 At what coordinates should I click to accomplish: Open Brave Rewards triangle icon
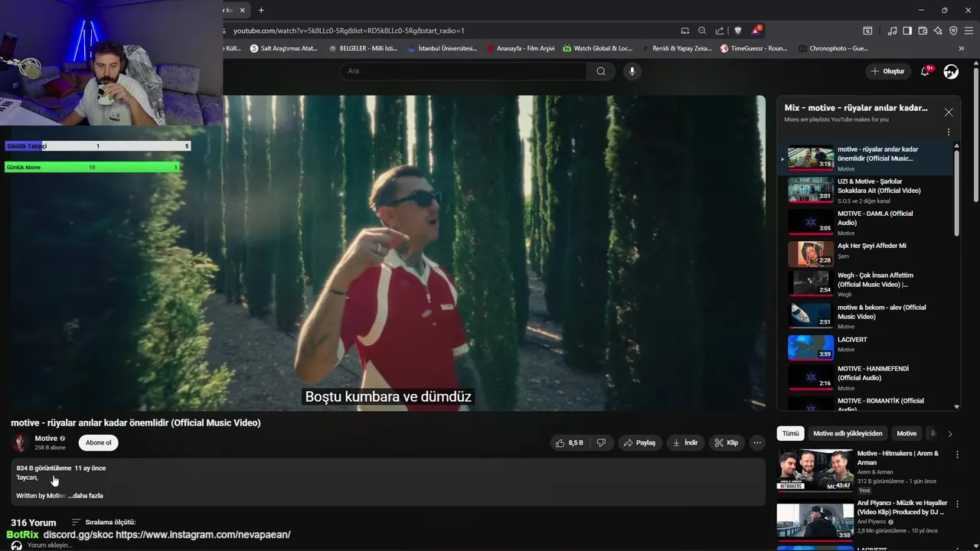pos(756,30)
